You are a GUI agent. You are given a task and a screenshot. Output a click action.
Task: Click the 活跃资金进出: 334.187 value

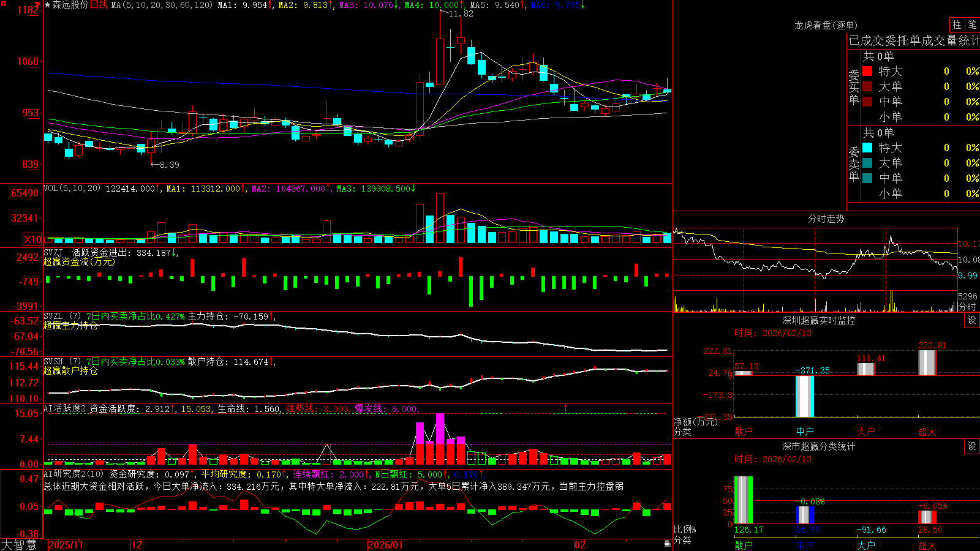[x=122, y=252]
